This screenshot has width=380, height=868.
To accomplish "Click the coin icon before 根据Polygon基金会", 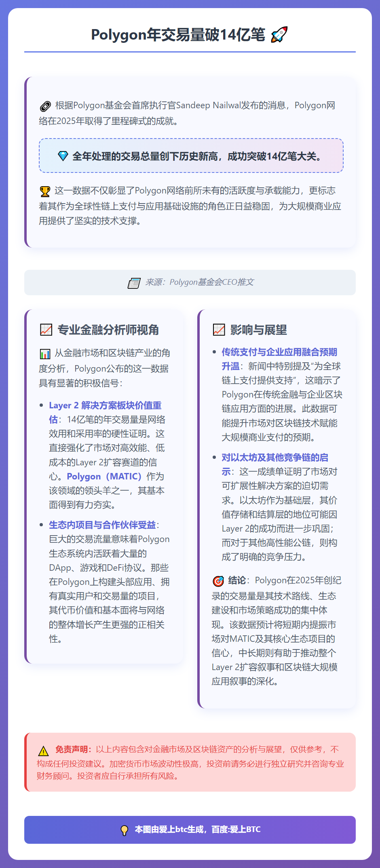I will (45, 106).
